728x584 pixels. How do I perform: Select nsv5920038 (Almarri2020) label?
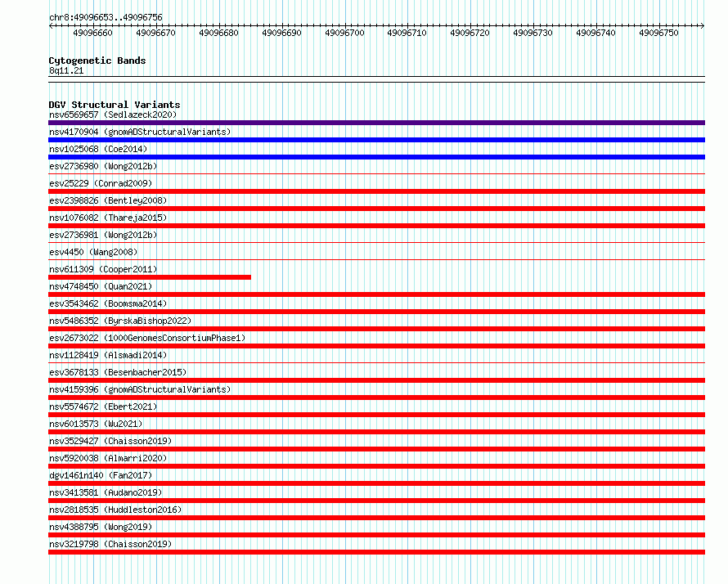[x=108, y=458]
